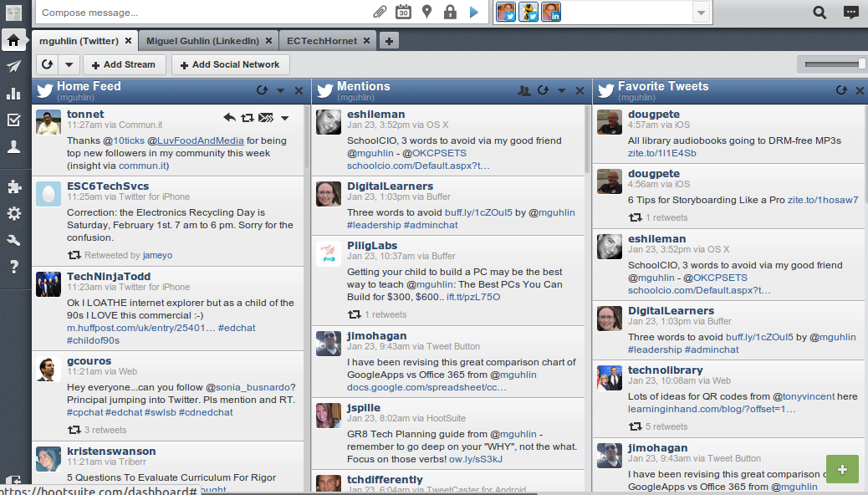Click the paperclip attachment icon in compose bar
This screenshot has width=868, height=495.
(x=380, y=13)
